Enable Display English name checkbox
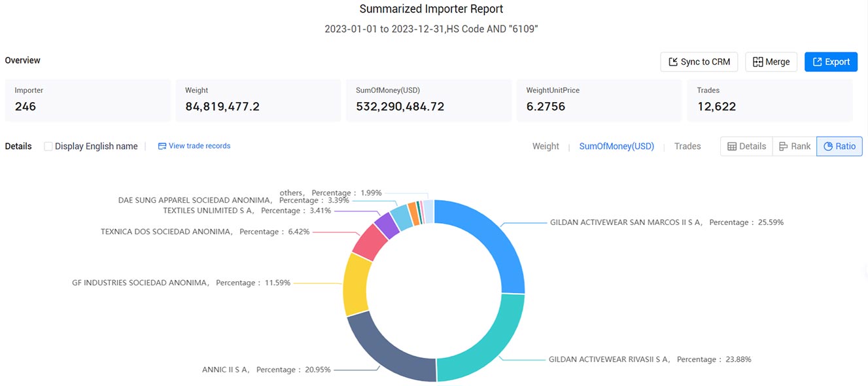This screenshot has width=868, height=386. [x=48, y=147]
